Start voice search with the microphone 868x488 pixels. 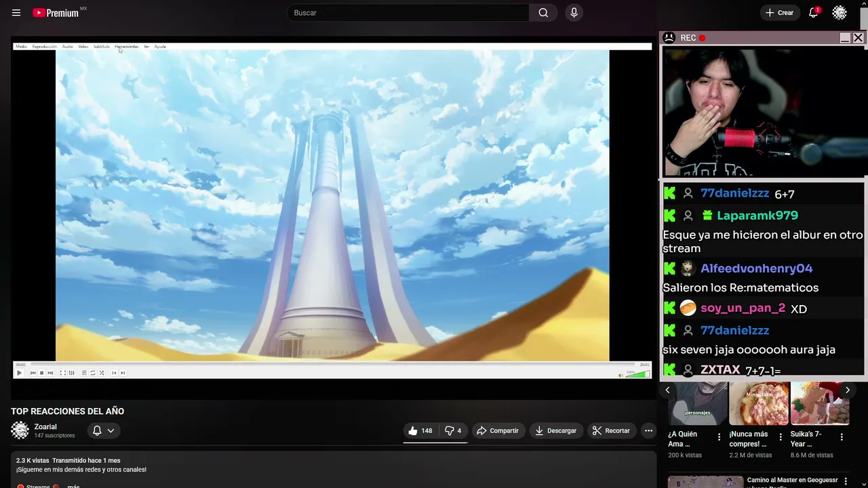574,13
